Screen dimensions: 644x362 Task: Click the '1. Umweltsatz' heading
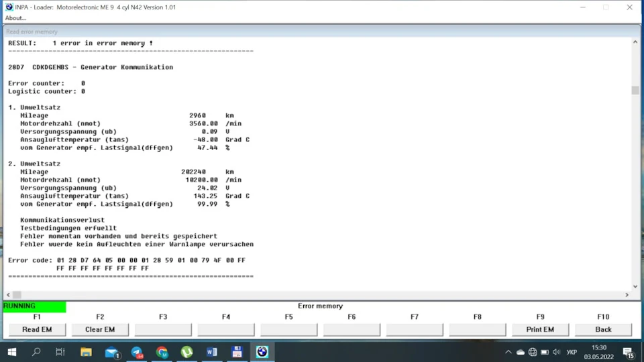click(x=34, y=107)
